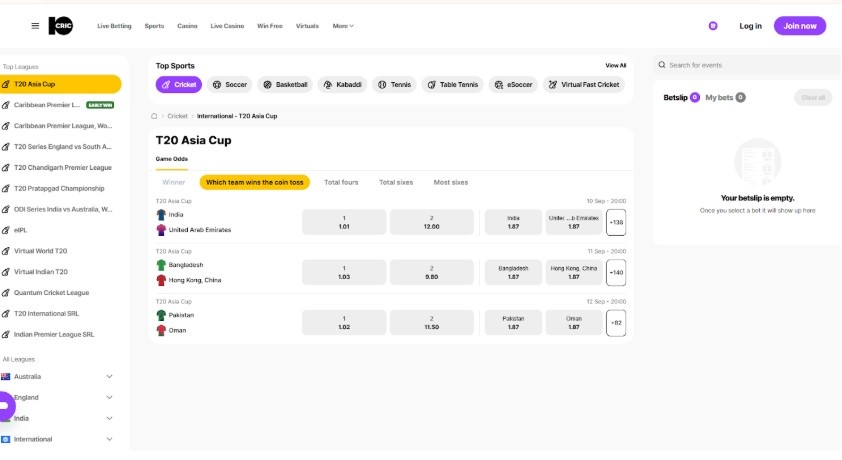Click the 10CRIC logo
Image resolution: width=842 pixels, height=460 pixels.
[x=61, y=26]
